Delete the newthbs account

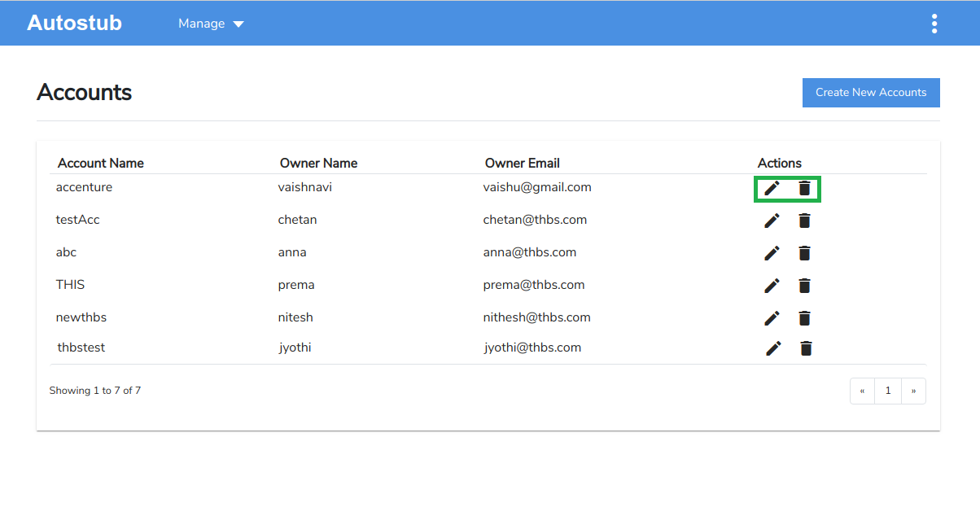804,318
